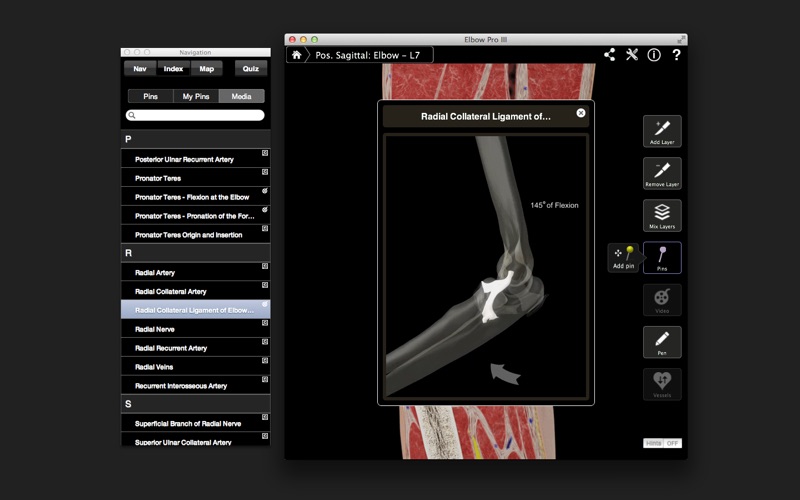
Task: Toggle Hints ON/OFF switch
Action: click(662, 443)
